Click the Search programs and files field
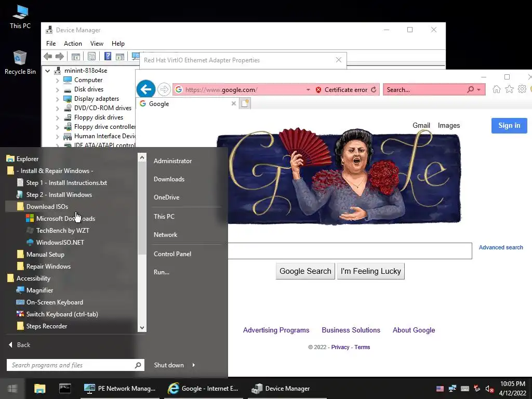This screenshot has width=532, height=399. click(x=75, y=365)
